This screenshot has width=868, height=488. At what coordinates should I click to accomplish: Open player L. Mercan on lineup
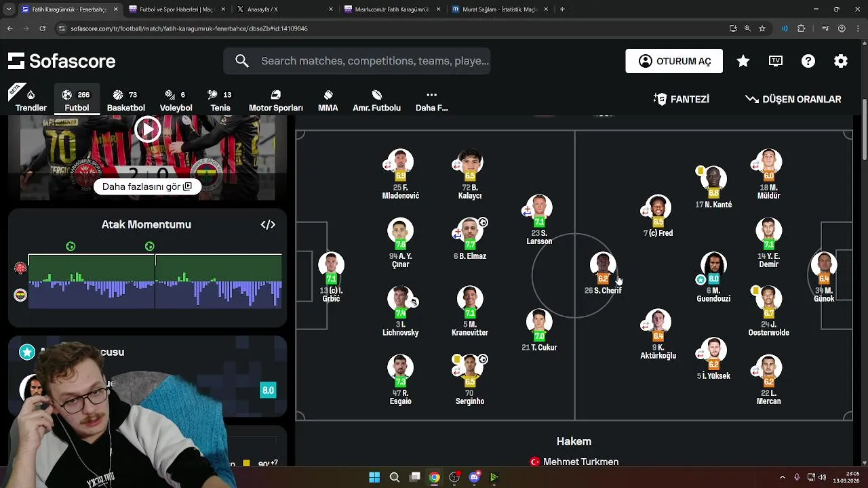click(769, 380)
